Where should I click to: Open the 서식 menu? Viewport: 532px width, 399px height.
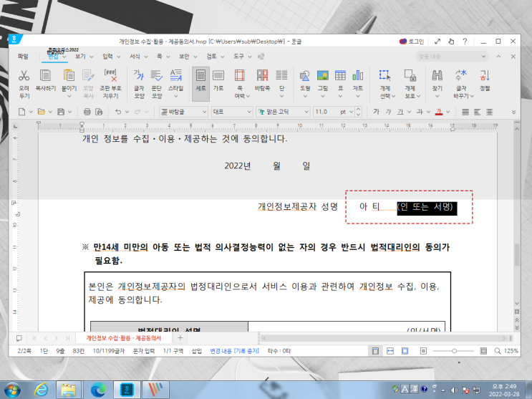tap(135, 57)
